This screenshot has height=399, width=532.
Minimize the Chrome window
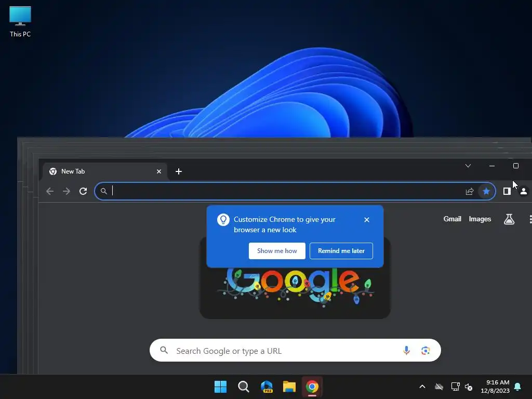(x=492, y=166)
